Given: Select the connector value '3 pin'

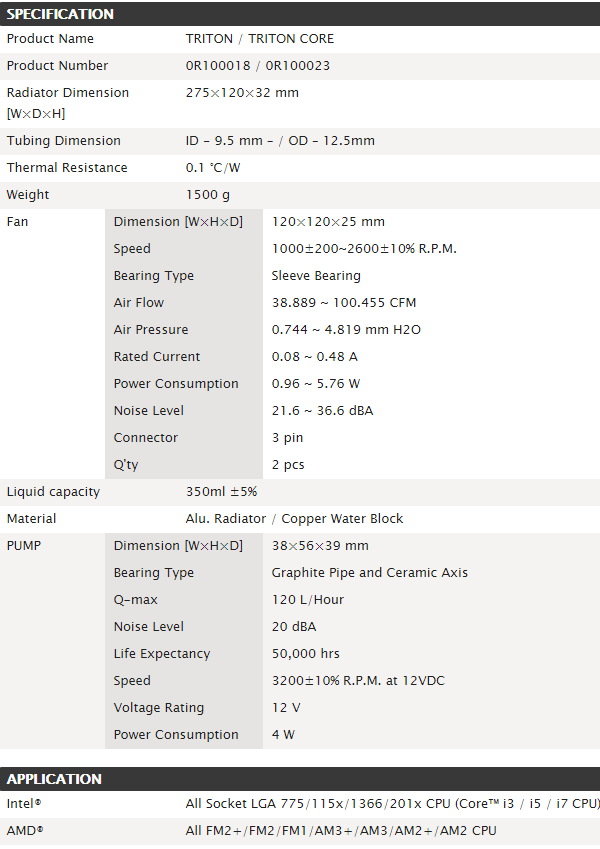Looking at the screenshot, I should click(x=287, y=438).
